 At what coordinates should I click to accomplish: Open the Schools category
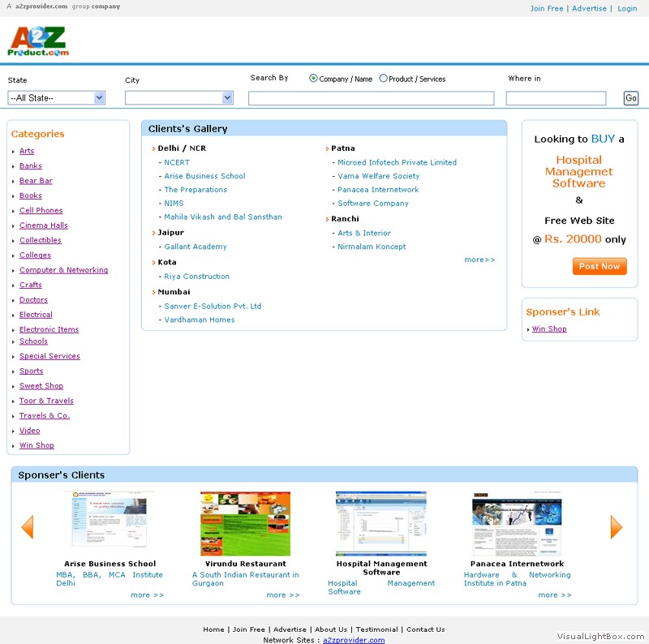[x=33, y=341]
